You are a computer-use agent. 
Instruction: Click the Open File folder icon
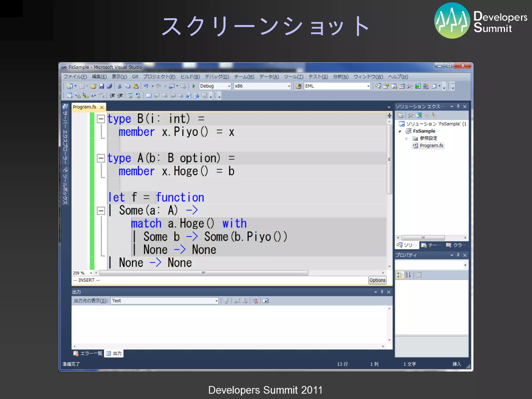[94, 86]
